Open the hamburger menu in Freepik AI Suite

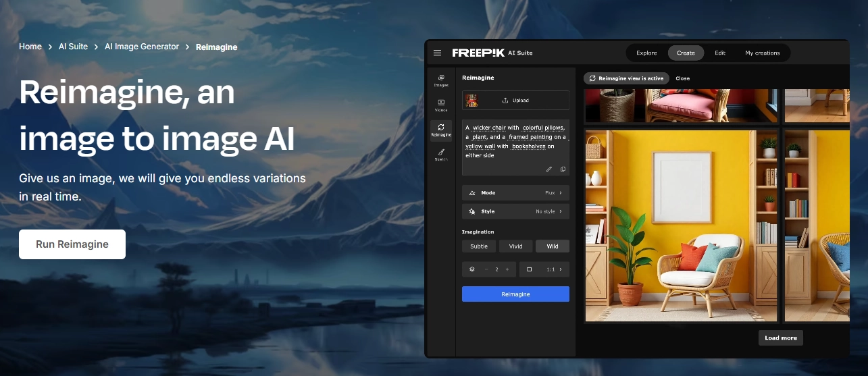(x=437, y=53)
